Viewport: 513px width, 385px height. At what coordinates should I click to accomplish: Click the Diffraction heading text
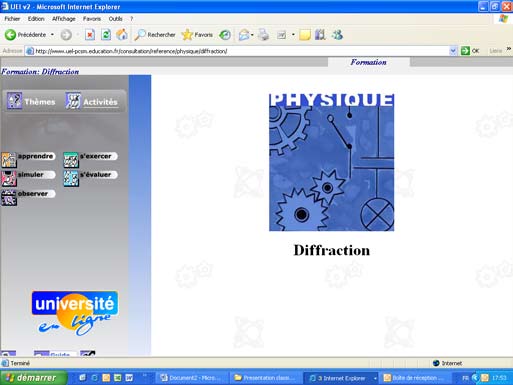pyautogui.click(x=332, y=250)
